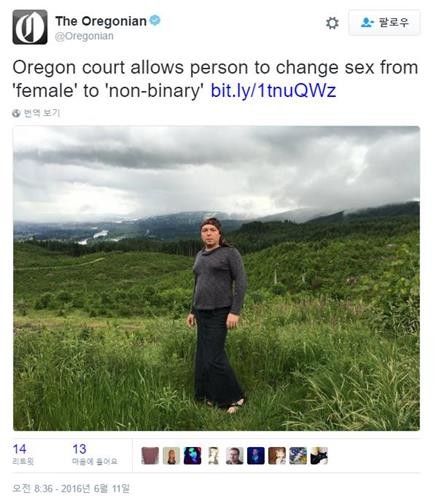Click the tweet timestamp at bottom
The height and width of the screenshot is (500, 443).
(x=71, y=489)
